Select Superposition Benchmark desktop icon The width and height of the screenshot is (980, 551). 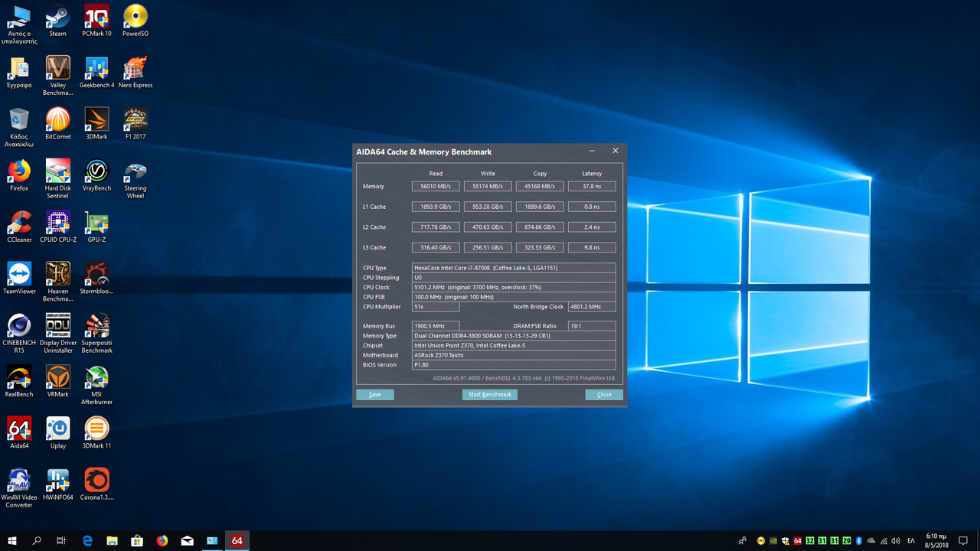[96, 333]
